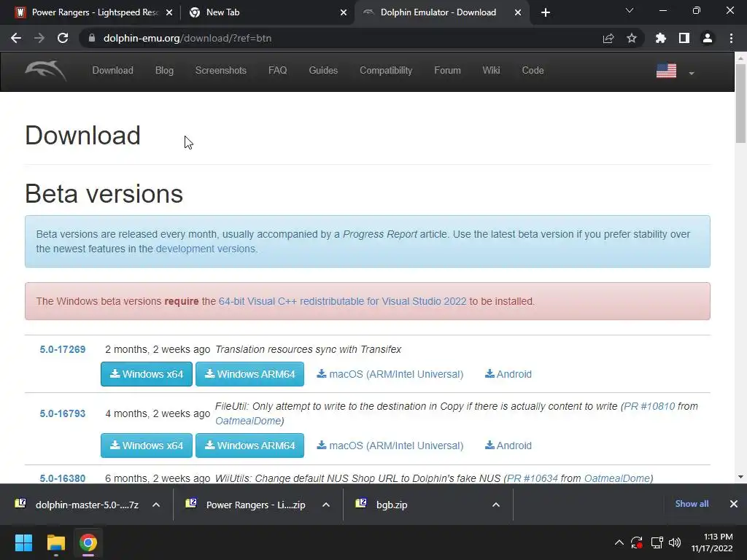This screenshot has width=747, height=560.
Task: Click the address bar URL
Action: click(x=187, y=38)
